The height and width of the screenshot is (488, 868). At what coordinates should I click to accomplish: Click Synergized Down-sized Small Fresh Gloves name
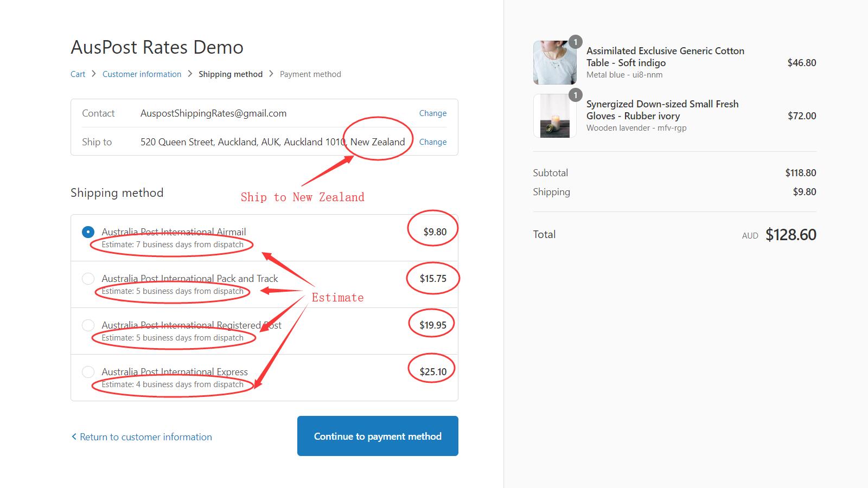[x=662, y=110]
